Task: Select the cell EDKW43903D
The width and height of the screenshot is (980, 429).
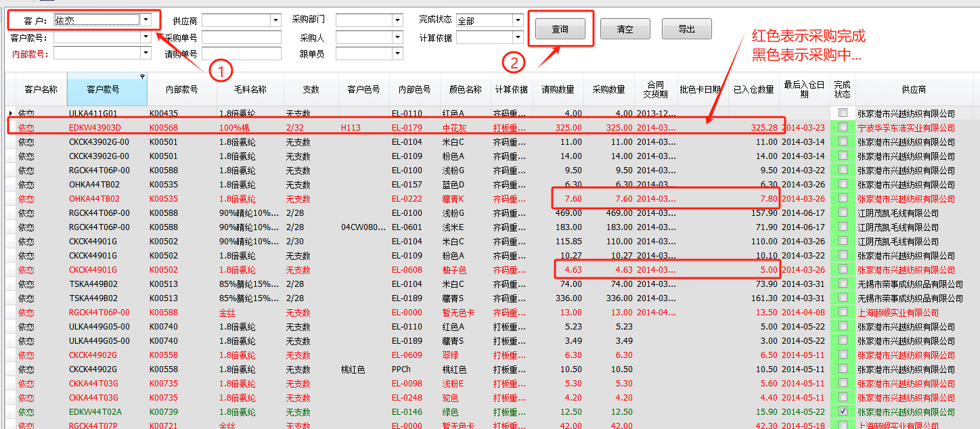Action: click(x=107, y=127)
